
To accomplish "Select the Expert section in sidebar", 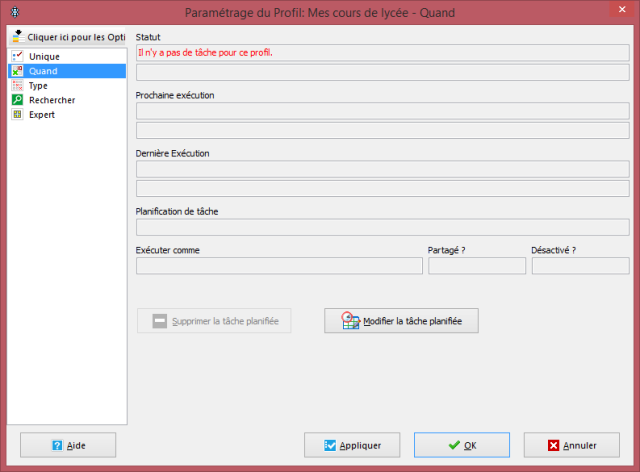I will (x=17, y=115).
